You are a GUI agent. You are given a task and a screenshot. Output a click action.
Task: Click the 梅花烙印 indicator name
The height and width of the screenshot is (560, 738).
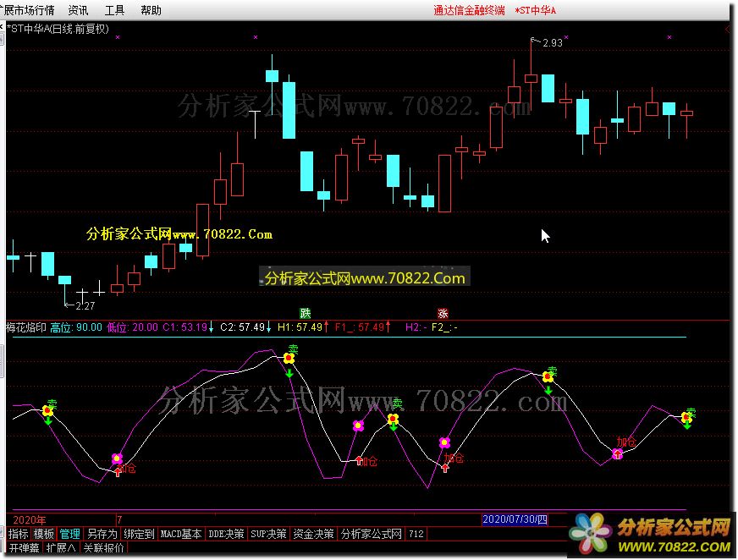[26, 327]
